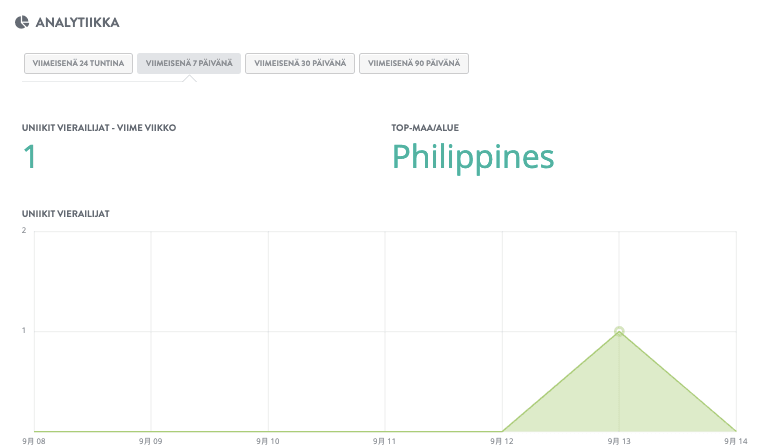This screenshot has width=764, height=447.
Task: Click the 9月 14 x-axis label
Action: pyautogui.click(x=736, y=440)
